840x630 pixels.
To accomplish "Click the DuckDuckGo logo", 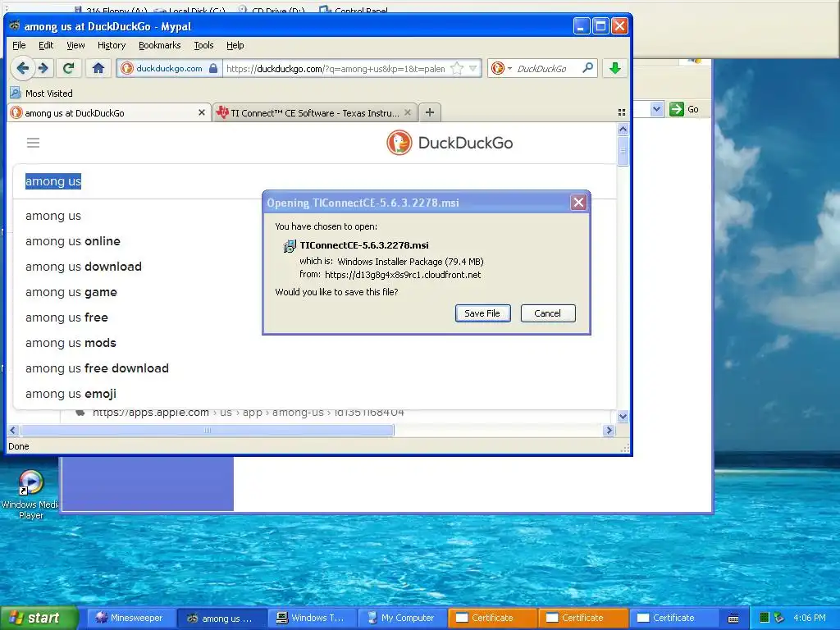I will point(450,143).
